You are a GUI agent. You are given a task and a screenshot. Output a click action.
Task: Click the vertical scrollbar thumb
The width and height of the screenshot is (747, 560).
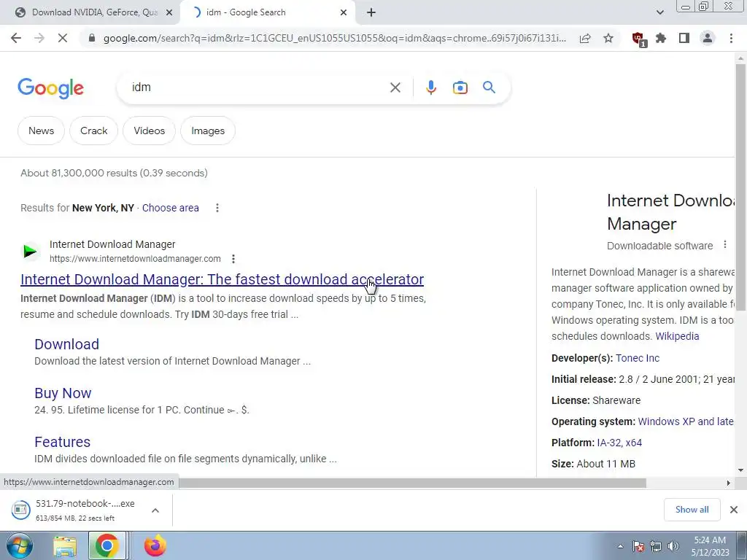740,187
